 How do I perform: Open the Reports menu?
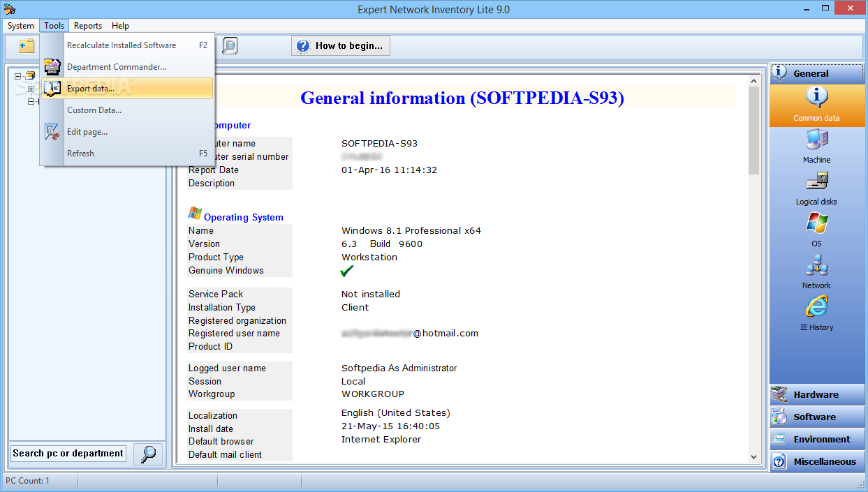[x=88, y=26]
